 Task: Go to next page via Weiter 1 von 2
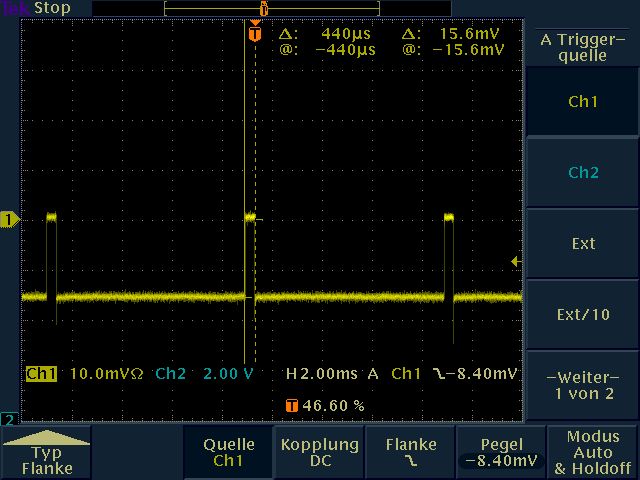coord(582,385)
